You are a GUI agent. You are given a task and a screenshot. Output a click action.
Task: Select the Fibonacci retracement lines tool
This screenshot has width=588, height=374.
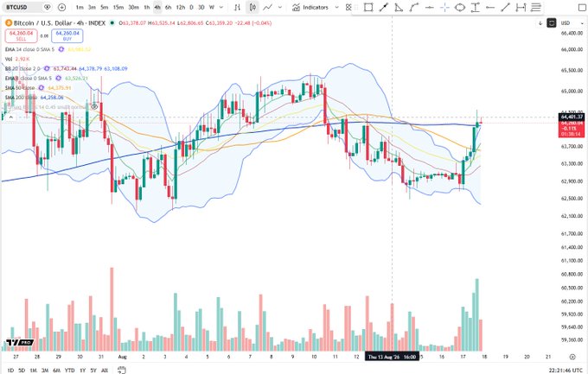click(x=536, y=7)
